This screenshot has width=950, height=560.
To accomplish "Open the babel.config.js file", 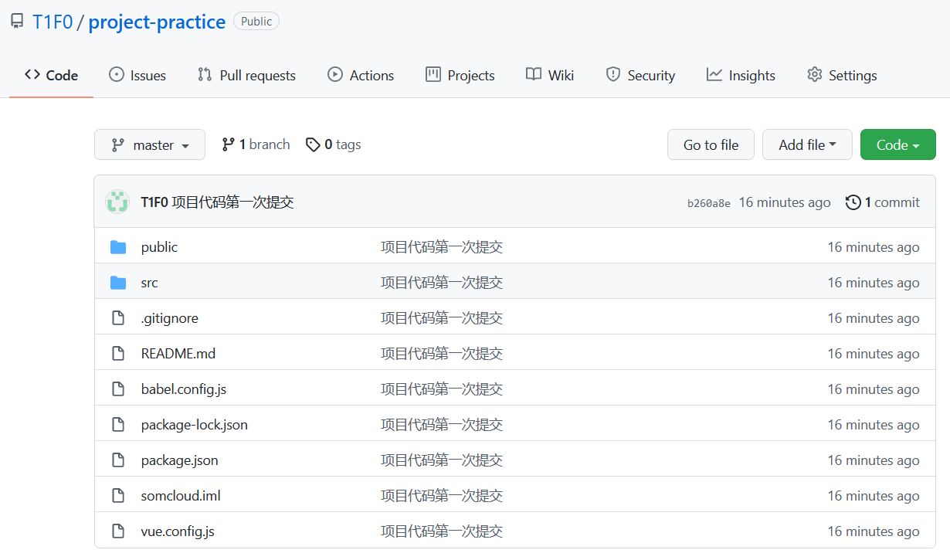I will pos(184,389).
